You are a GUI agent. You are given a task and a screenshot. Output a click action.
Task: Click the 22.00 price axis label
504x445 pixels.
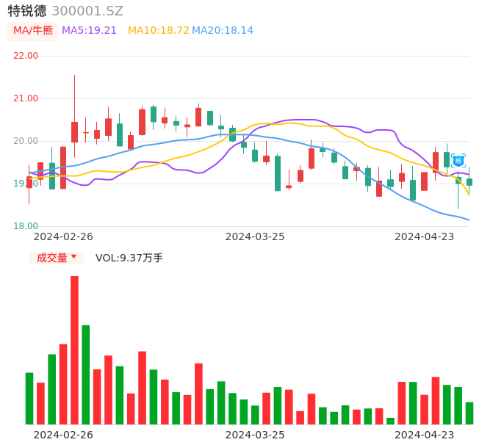(26, 56)
